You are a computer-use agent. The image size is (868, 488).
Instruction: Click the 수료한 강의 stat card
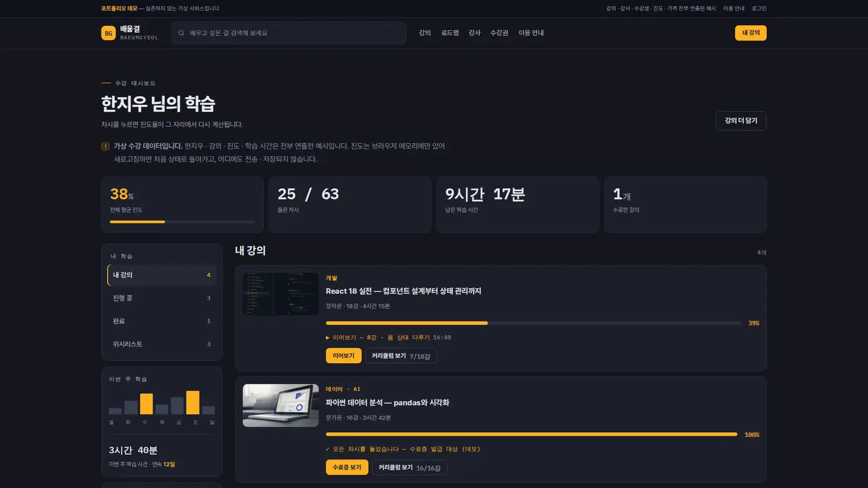[685, 204]
